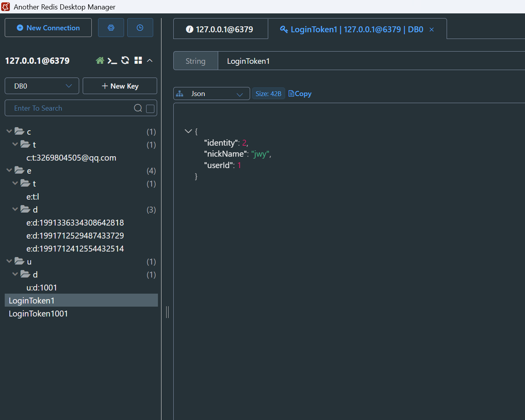Select the LoginToken1001 key
The height and width of the screenshot is (420, 525).
81,314
